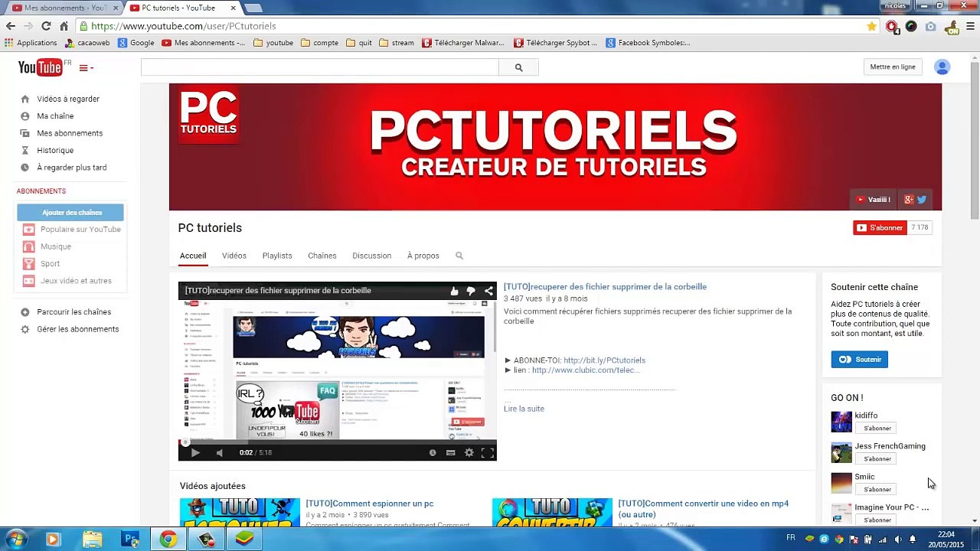Open the Smiic channel thumbnail
Image resolution: width=980 pixels, height=551 pixels.
(841, 483)
